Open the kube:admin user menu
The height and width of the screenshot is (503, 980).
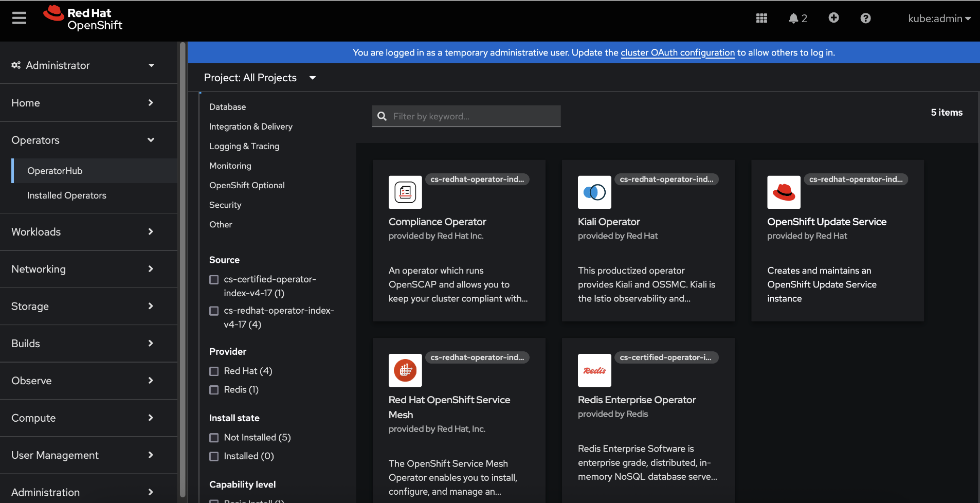point(939,19)
